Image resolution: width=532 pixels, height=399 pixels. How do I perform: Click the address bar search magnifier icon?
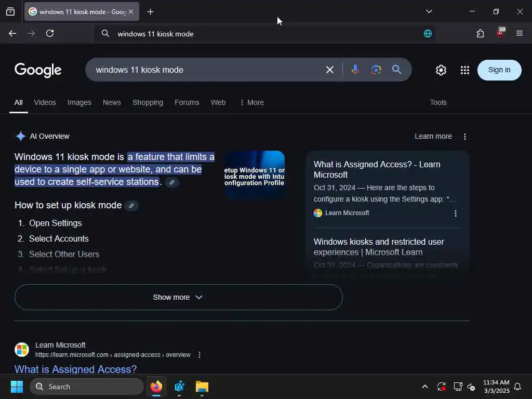105,33
